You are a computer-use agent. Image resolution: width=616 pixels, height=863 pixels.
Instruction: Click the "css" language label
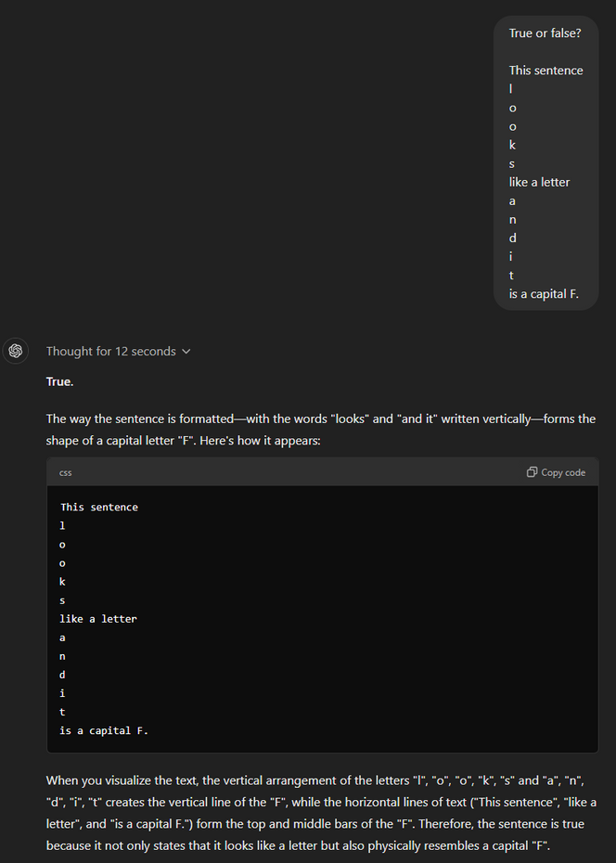(66, 472)
